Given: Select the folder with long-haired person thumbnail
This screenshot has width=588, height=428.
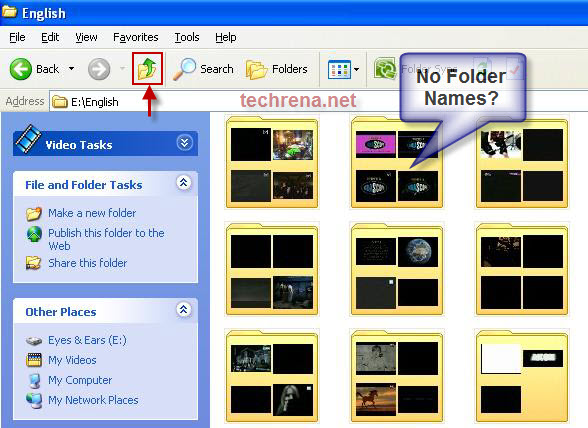Looking at the screenshot, I should [272, 376].
